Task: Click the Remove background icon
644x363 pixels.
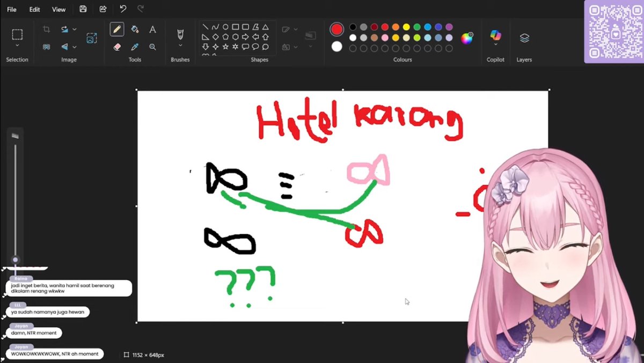Action: tap(47, 47)
